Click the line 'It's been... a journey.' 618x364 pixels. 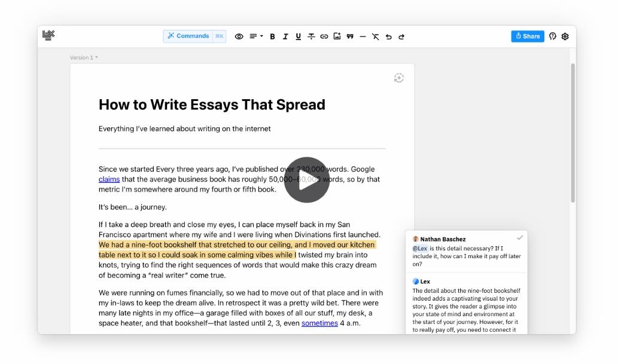pos(133,207)
